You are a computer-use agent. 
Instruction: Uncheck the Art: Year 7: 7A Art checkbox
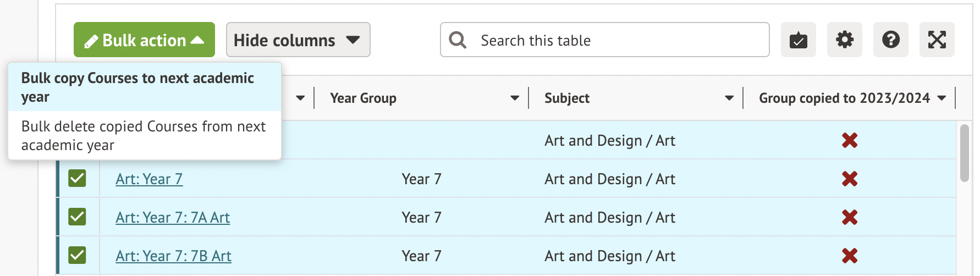pyautogui.click(x=77, y=217)
